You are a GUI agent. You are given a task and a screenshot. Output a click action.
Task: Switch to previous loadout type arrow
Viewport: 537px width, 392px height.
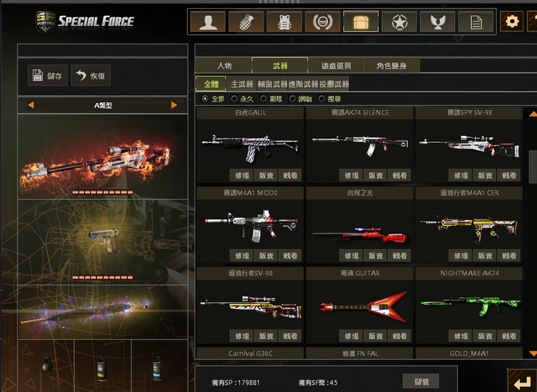click(30, 105)
